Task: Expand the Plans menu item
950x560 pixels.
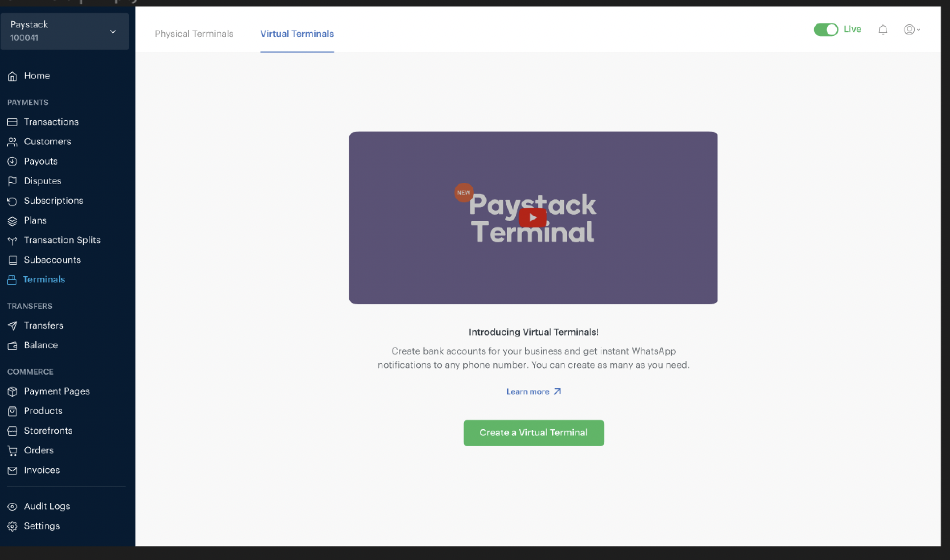Action: pos(35,220)
